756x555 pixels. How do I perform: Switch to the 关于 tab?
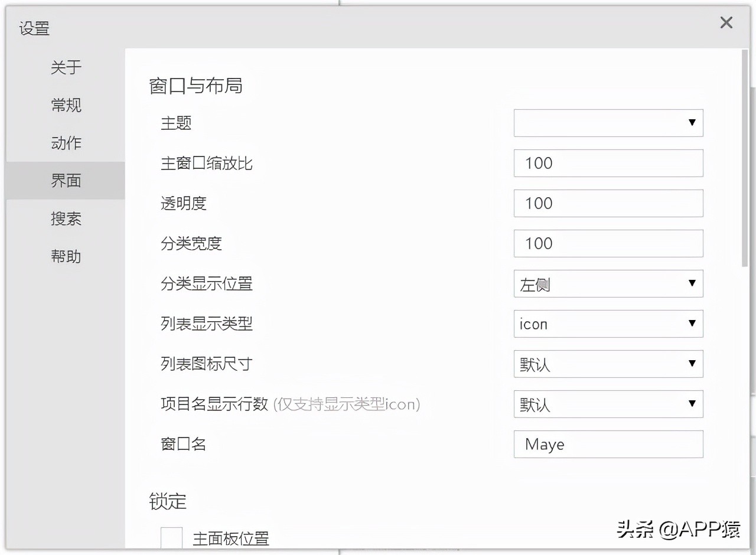66,68
